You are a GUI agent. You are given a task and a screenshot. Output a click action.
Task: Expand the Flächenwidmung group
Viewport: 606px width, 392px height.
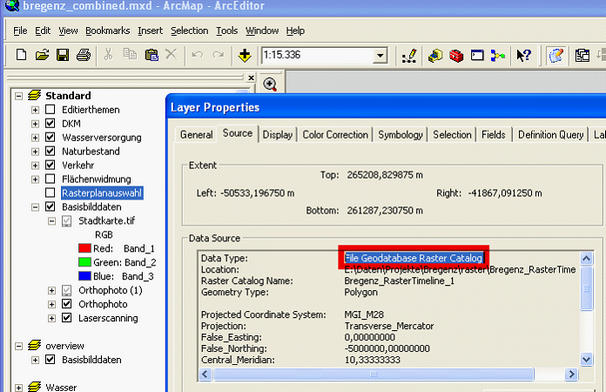point(35,179)
